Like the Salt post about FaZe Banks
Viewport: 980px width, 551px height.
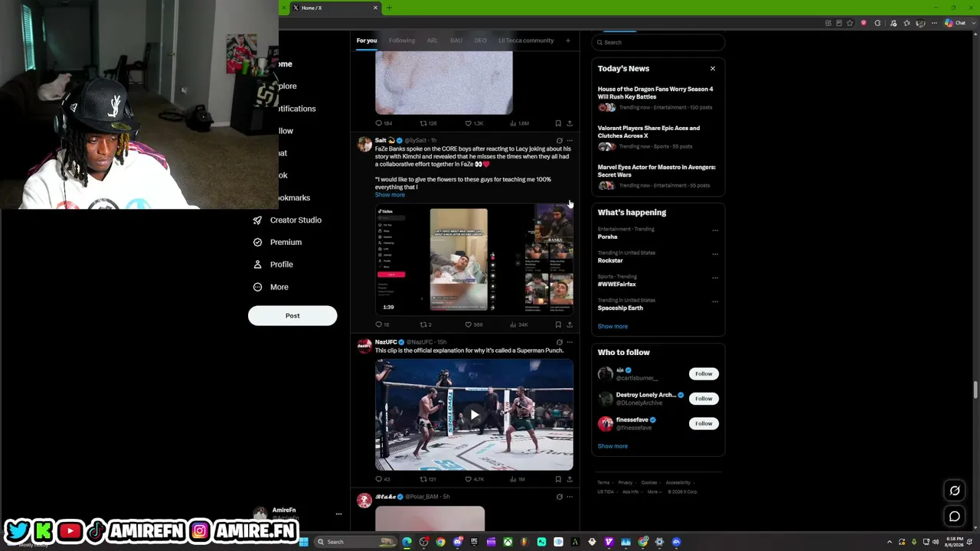pyautogui.click(x=469, y=324)
